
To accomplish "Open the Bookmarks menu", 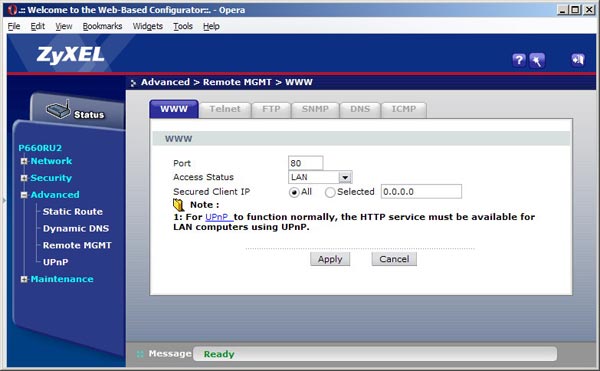I will [x=102, y=26].
